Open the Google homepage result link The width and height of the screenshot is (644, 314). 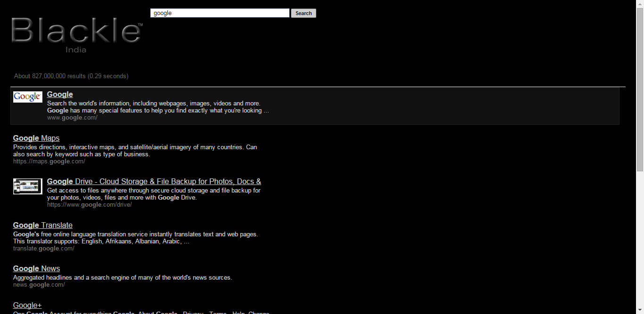(60, 94)
